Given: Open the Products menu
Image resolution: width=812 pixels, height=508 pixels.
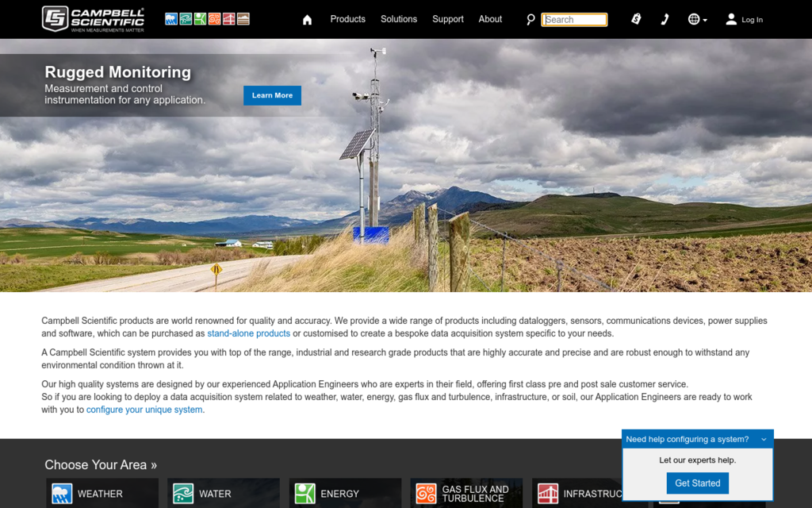Looking at the screenshot, I should point(347,19).
